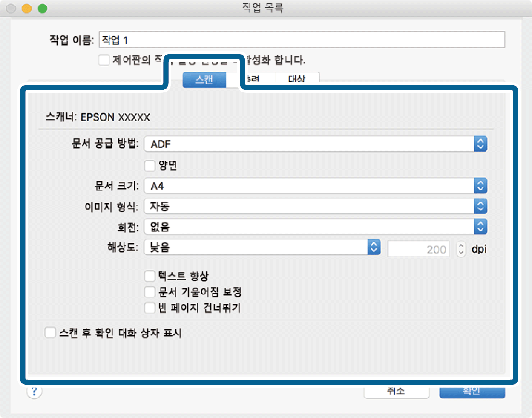
Task: Toggle the 텍스트 향상 checkbox
Action: [x=150, y=276]
